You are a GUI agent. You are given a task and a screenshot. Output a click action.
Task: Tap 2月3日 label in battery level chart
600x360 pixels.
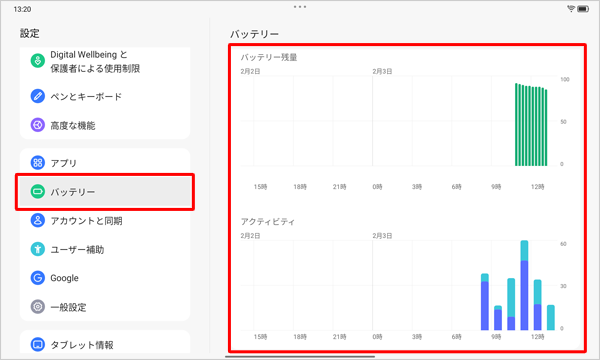tap(382, 72)
